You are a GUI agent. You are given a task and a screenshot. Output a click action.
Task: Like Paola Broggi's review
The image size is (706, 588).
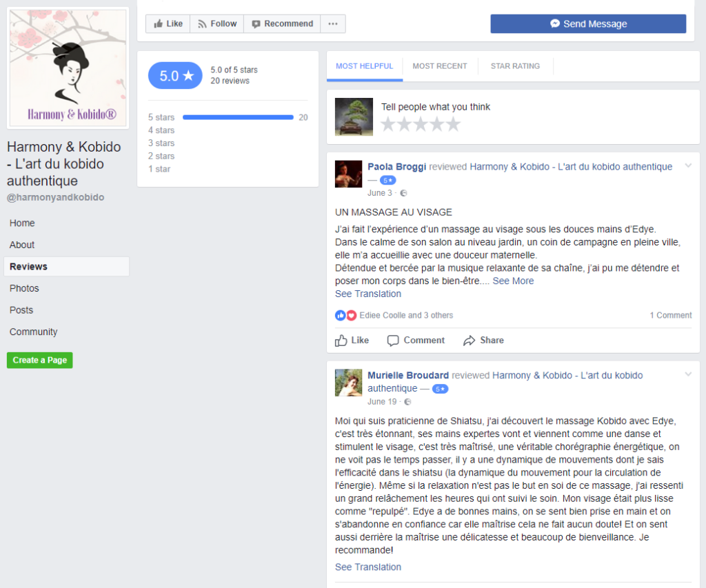pyautogui.click(x=352, y=341)
